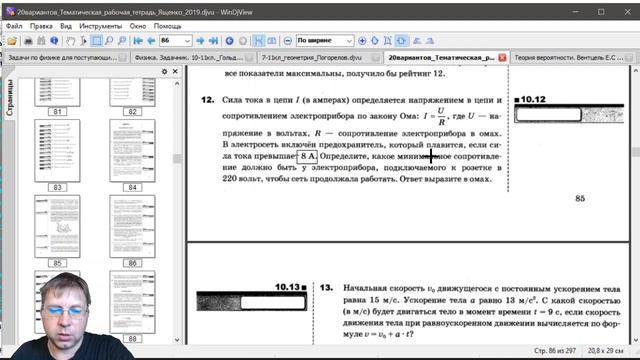
Task: Open the Правка menu
Action: 41,26
